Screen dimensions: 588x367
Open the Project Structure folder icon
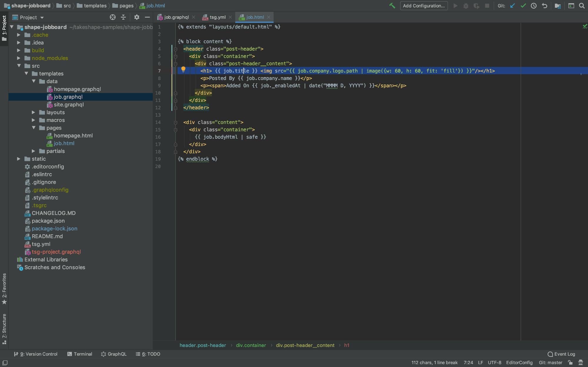coord(557,6)
